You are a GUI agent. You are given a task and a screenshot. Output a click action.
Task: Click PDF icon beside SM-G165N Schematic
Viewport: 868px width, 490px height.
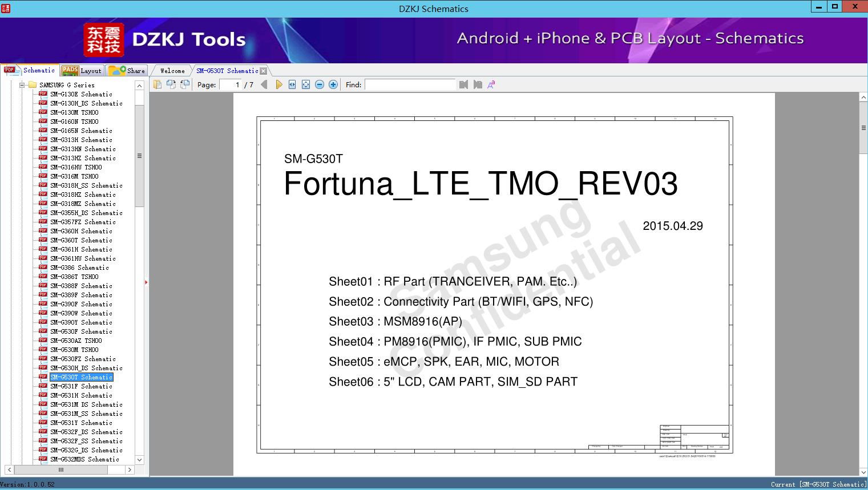(43, 131)
